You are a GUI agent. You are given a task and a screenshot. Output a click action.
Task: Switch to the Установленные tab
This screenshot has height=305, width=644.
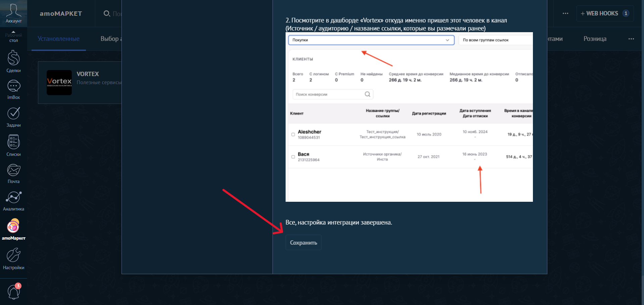coord(58,39)
